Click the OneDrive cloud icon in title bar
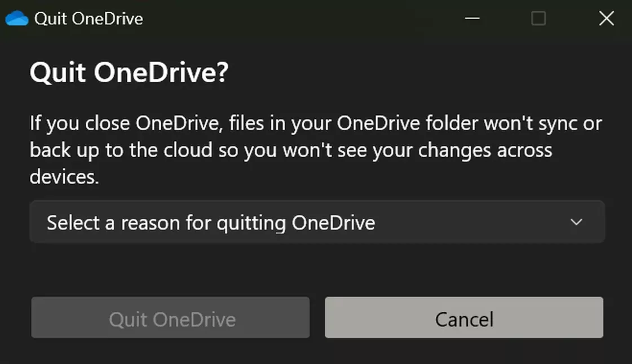The height and width of the screenshot is (364, 632). click(x=17, y=18)
